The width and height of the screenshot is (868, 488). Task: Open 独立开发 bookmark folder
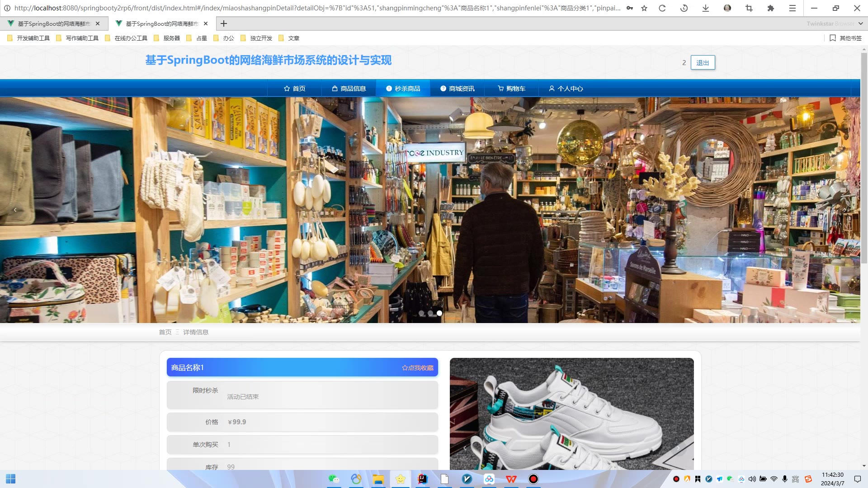tap(256, 38)
